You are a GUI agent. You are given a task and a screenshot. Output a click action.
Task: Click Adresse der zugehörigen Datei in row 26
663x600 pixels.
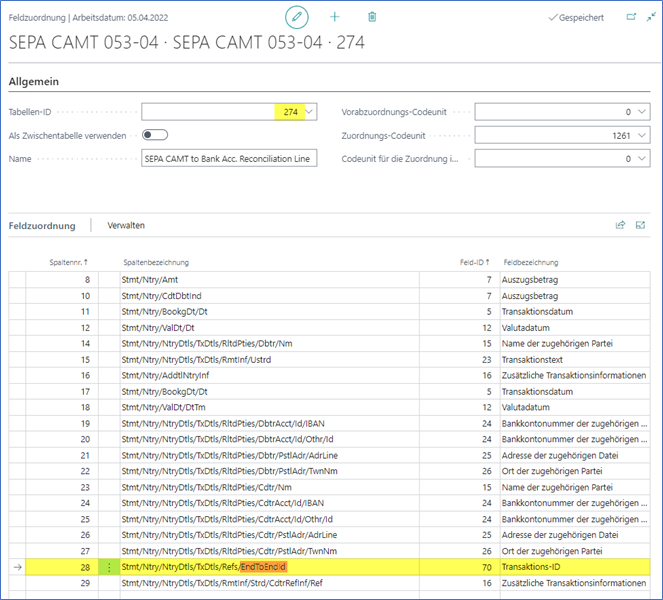point(575,535)
